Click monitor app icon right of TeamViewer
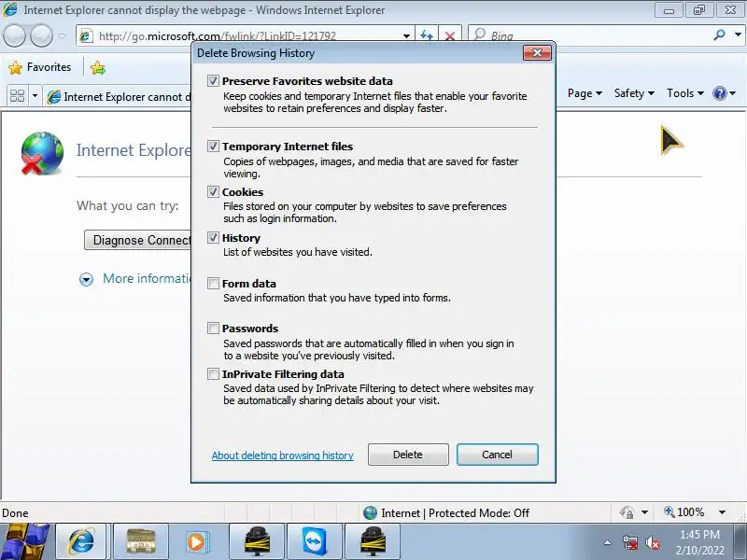Image resolution: width=747 pixels, height=560 pixels. [x=372, y=541]
